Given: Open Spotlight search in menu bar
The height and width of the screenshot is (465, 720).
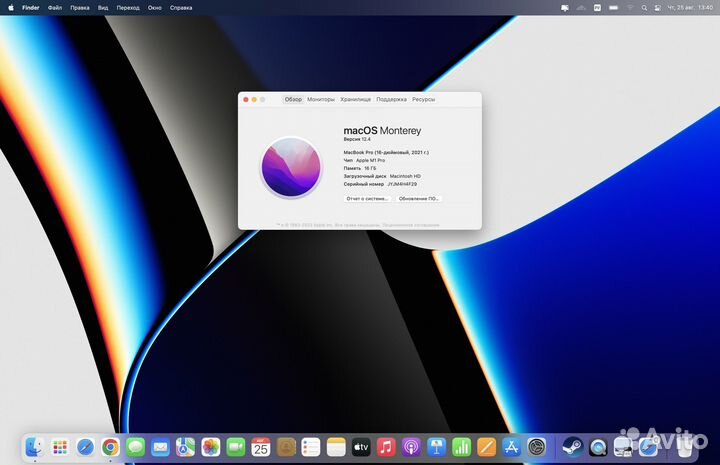Looking at the screenshot, I should pos(644,8).
